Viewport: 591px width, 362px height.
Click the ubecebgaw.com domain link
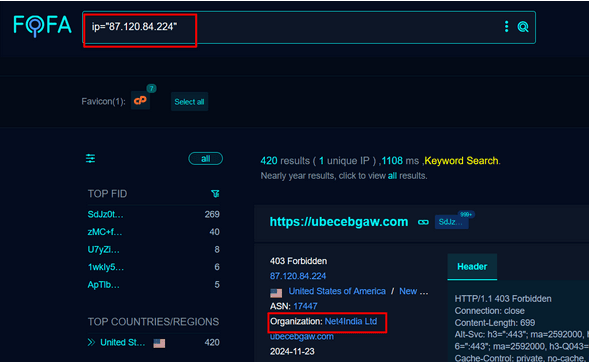(302, 336)
